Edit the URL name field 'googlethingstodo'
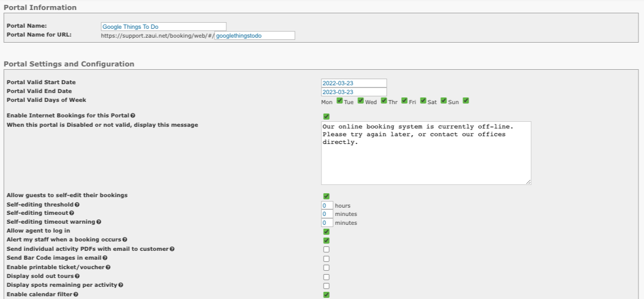Viewport: 644px width, 299px height. [x=255, y=36]
